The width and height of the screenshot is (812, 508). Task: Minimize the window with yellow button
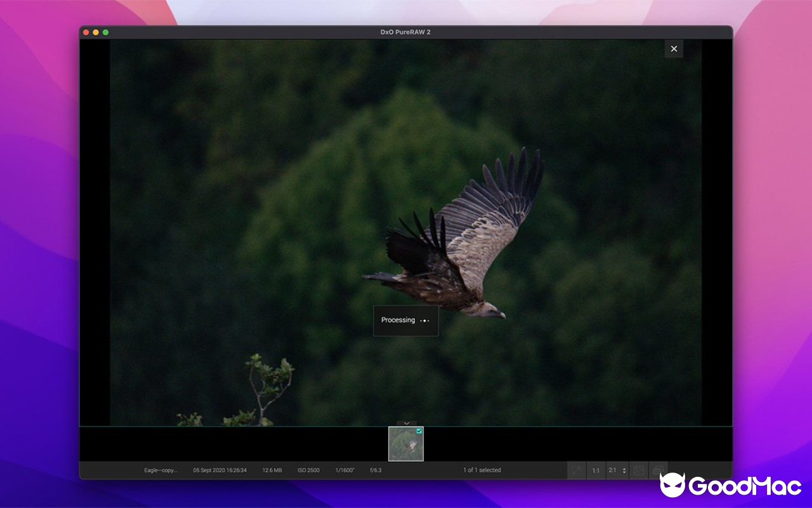tap(96, 32)
